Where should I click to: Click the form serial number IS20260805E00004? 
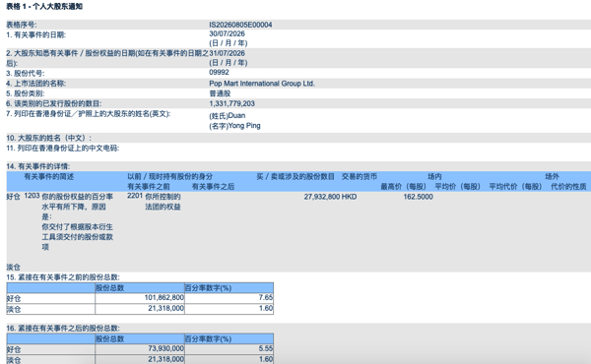pos(240,25)
